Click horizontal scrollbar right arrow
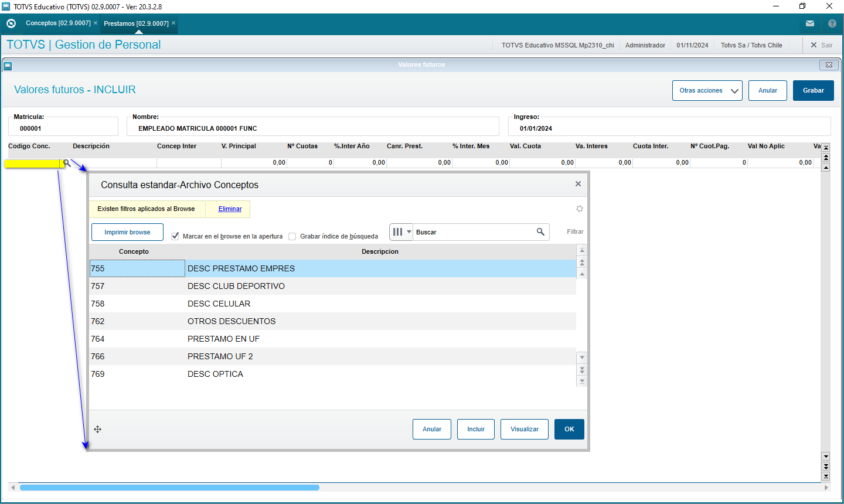 pyautogui.click(x=826, y=488)
